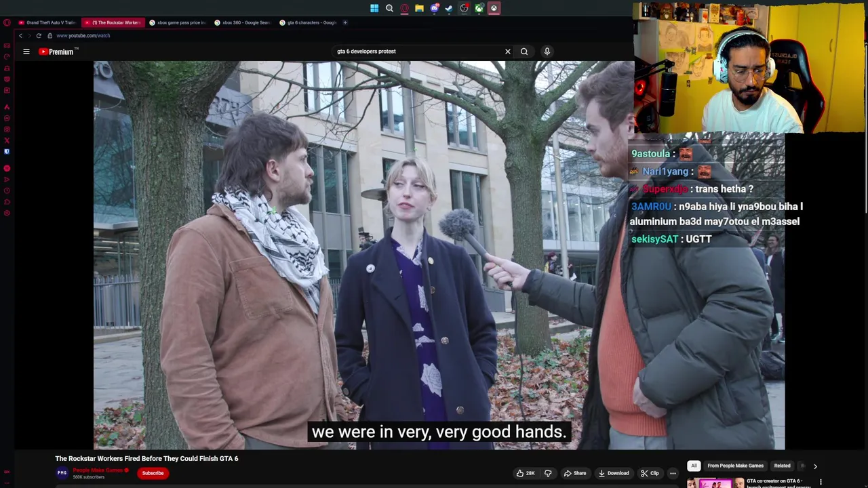Download the video
Screen dimensions: 868x488
click(x=614, y=473)
